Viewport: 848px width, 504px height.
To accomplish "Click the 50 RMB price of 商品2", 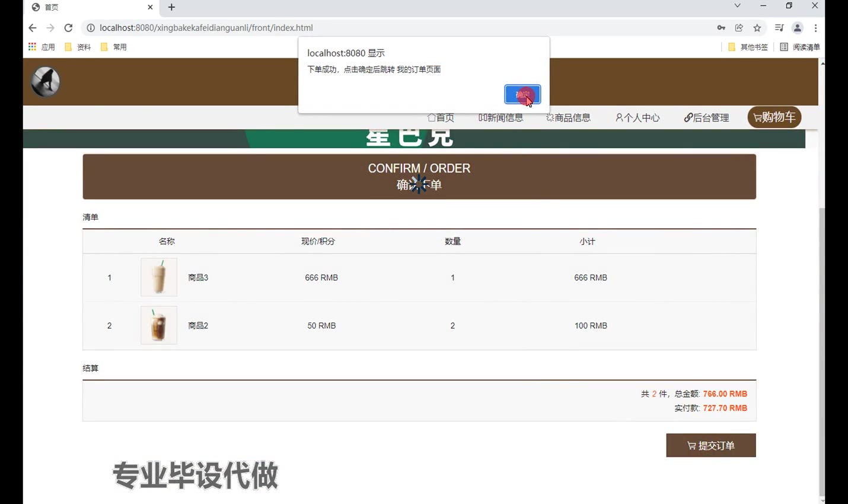I will coord(321,326).
